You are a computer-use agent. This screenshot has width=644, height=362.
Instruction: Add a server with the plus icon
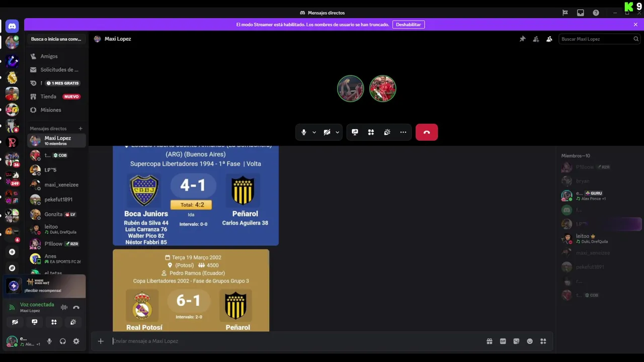[x=12, y=252]
